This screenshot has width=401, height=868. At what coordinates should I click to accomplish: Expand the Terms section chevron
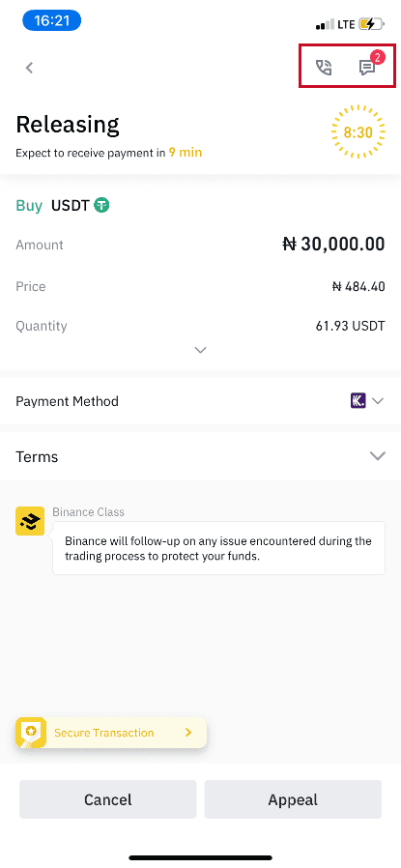pos(377,456)
